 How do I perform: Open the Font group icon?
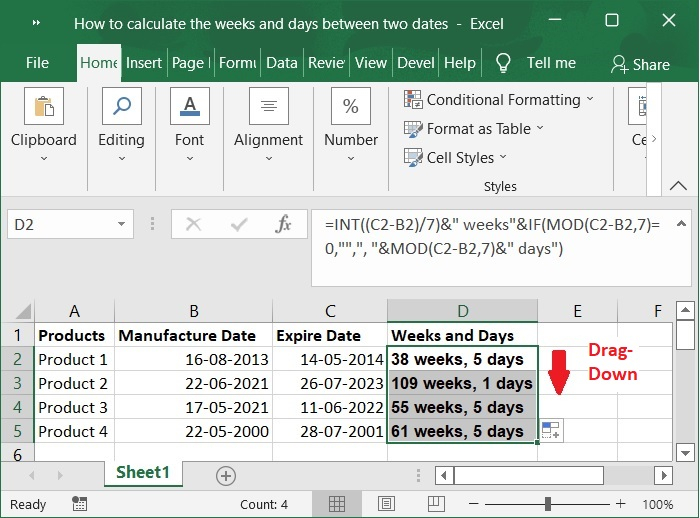coord(190,106)
